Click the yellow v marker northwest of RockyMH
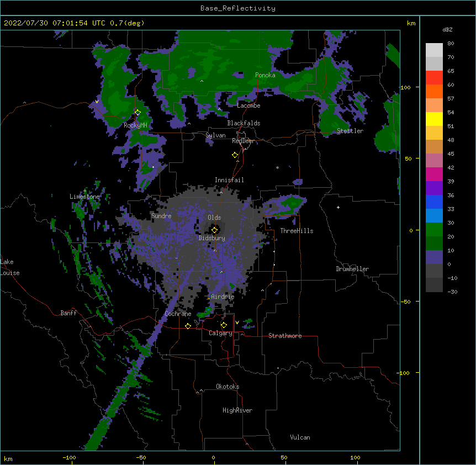Image resolution: width=476 pixels, height=465 pixels. [97, 102]
